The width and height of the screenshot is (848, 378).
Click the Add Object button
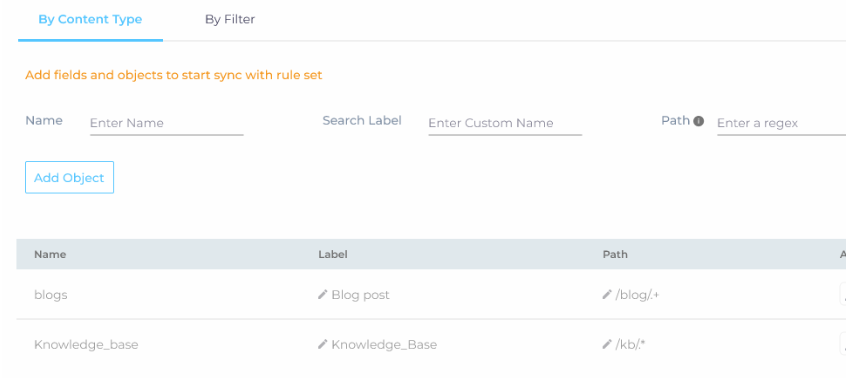[69, 177]
